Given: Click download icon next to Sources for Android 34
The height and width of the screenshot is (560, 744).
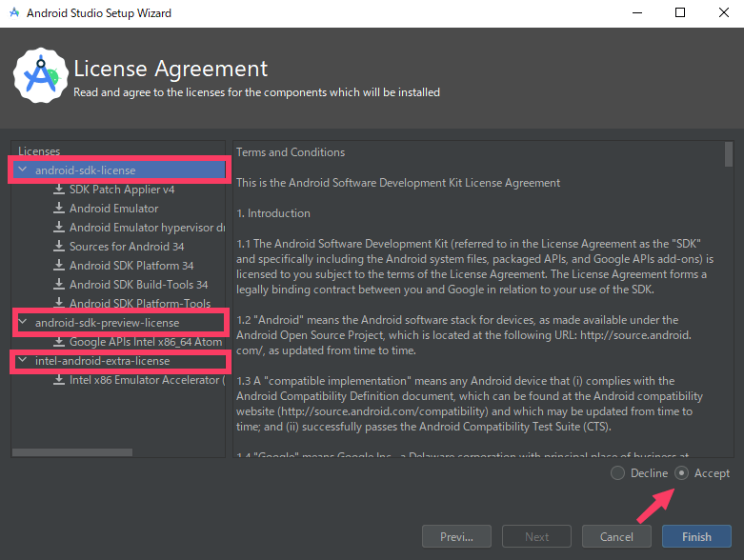Looking at the screenshot, I should 59,246.
